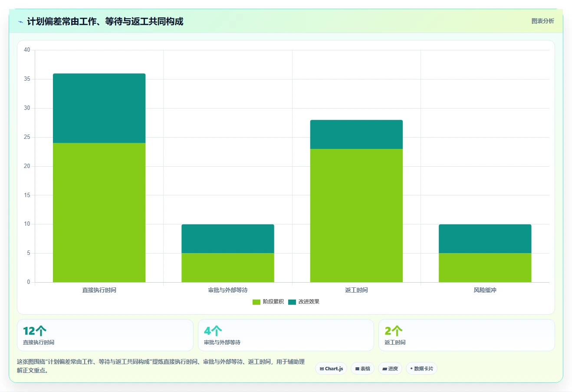Click the description paragraph below the cards
Viewport: 572px width, 392px height.
[161, 366]
